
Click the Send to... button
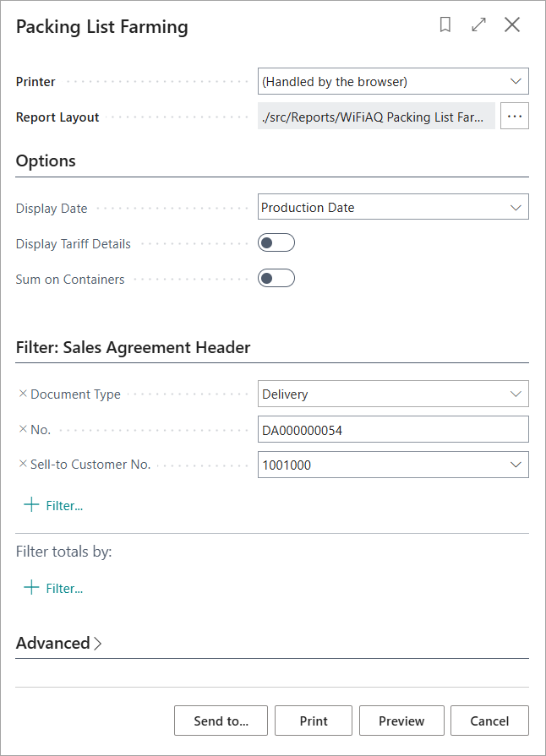tap(221, 721)
